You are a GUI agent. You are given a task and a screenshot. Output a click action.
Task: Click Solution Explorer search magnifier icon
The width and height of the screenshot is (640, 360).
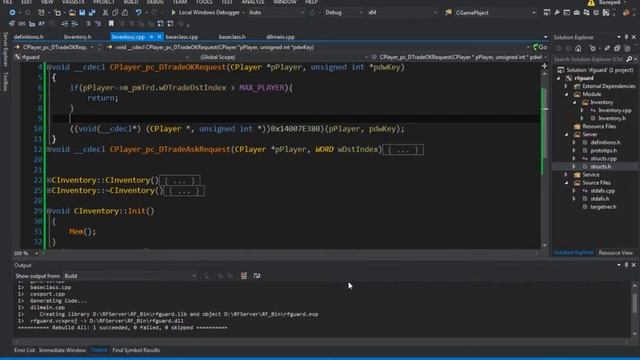coord(629,59)
